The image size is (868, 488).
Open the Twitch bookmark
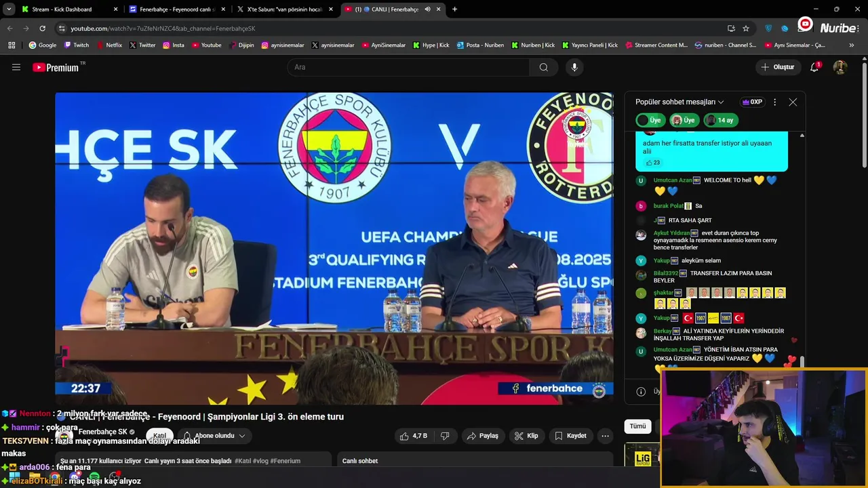coord(76,45)
